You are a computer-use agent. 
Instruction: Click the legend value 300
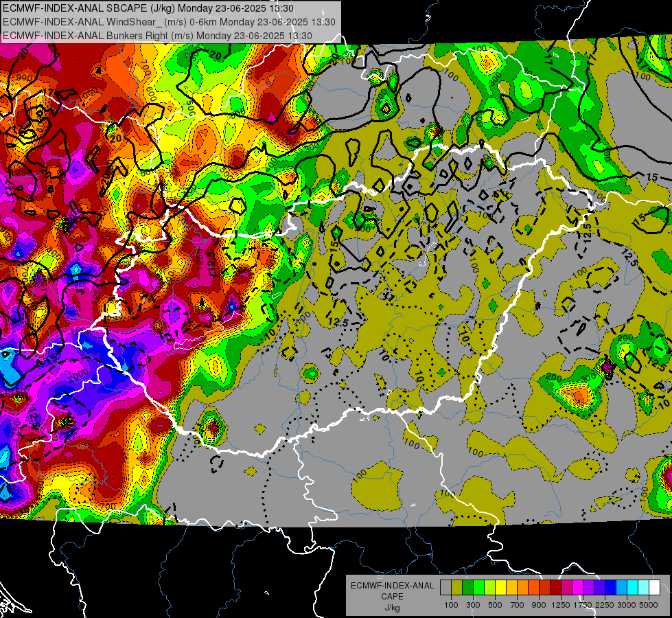[x=473, y=605]
